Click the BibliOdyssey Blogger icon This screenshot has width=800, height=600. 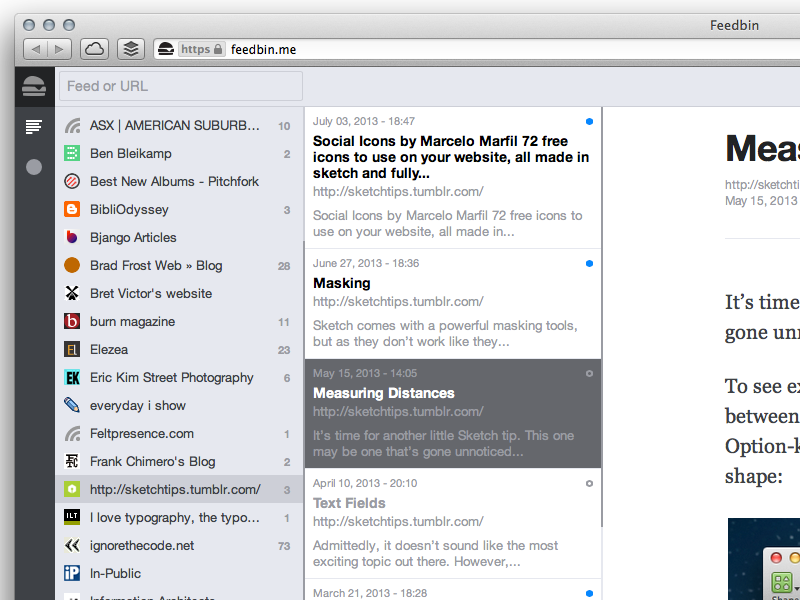coord(72,210)
